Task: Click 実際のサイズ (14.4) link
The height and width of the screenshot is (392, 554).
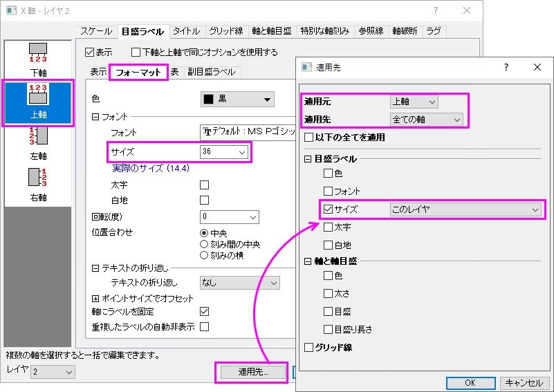Action: (151, 169)
